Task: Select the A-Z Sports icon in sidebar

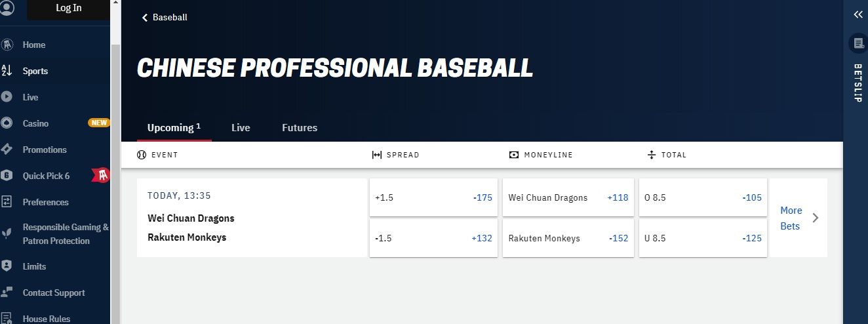Action: point(7,71)
